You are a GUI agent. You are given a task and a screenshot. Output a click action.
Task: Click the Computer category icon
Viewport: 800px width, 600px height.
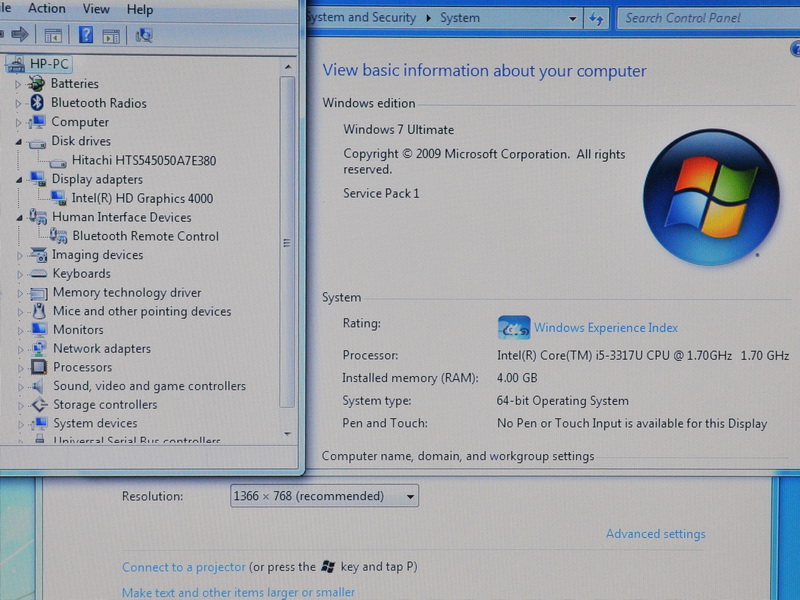(x=37, y=122)
